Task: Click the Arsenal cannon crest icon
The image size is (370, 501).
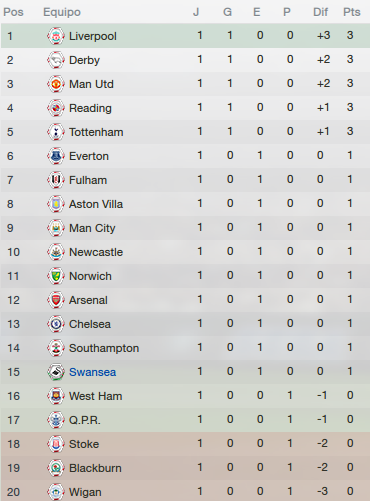Action: [56, 300]
